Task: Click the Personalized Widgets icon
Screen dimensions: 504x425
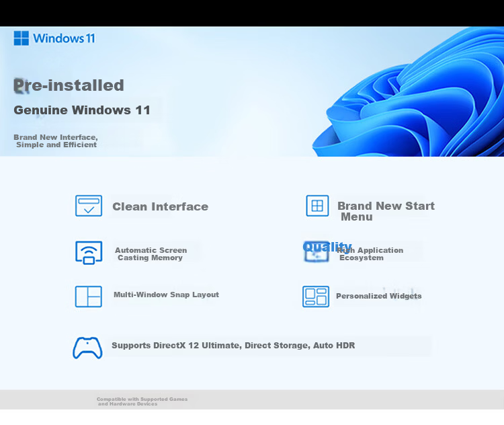Action: coord(316,297)
